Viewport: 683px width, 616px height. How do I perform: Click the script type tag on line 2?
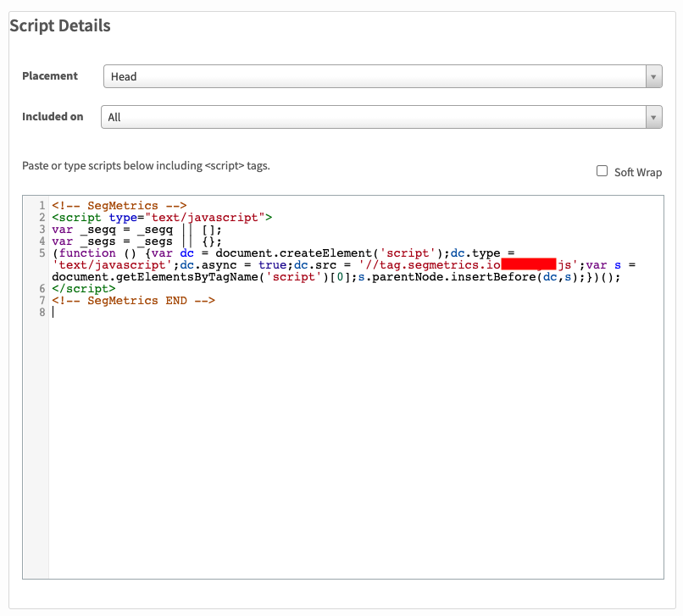pyautogui.click(x=162, y=218)
